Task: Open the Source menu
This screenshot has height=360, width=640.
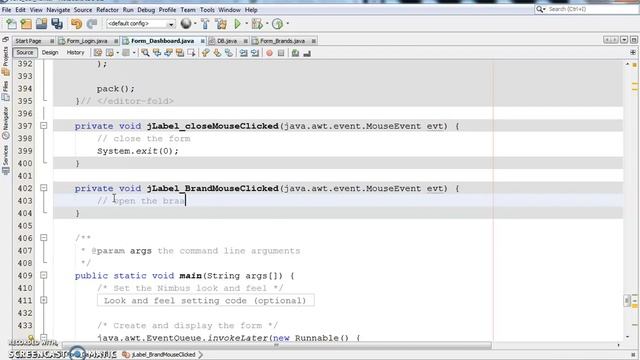Action: (83, 9)
